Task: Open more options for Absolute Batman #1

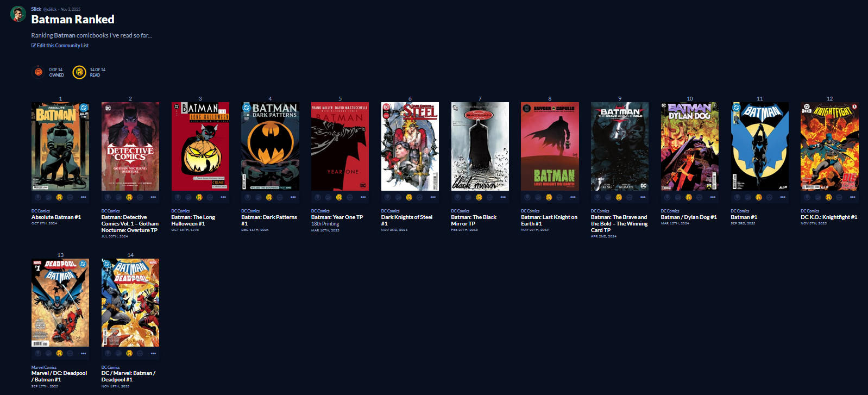Action: (83, 197)
